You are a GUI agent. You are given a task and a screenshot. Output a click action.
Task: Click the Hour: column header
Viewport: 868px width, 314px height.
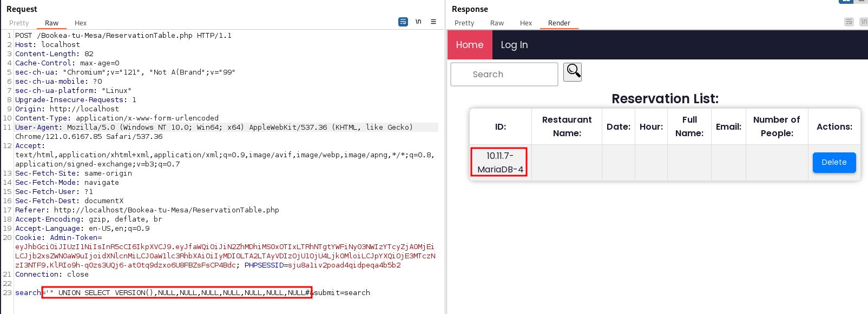click(x=651, y=126)
